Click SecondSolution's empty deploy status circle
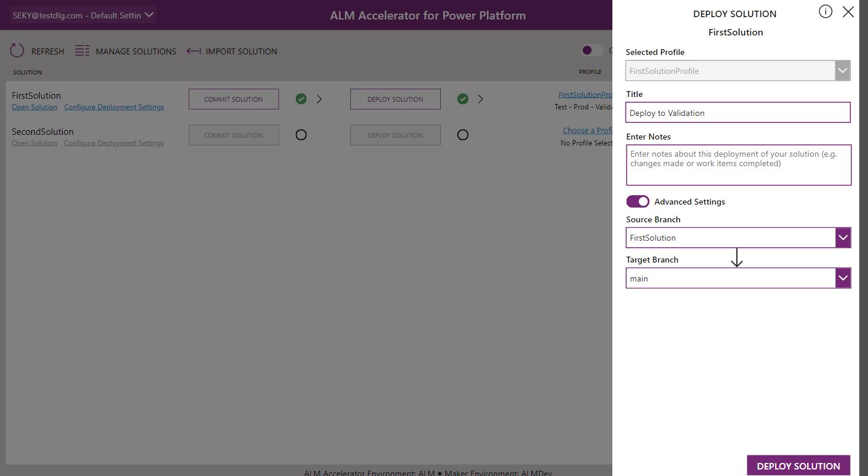 click(x=463, y=135)
